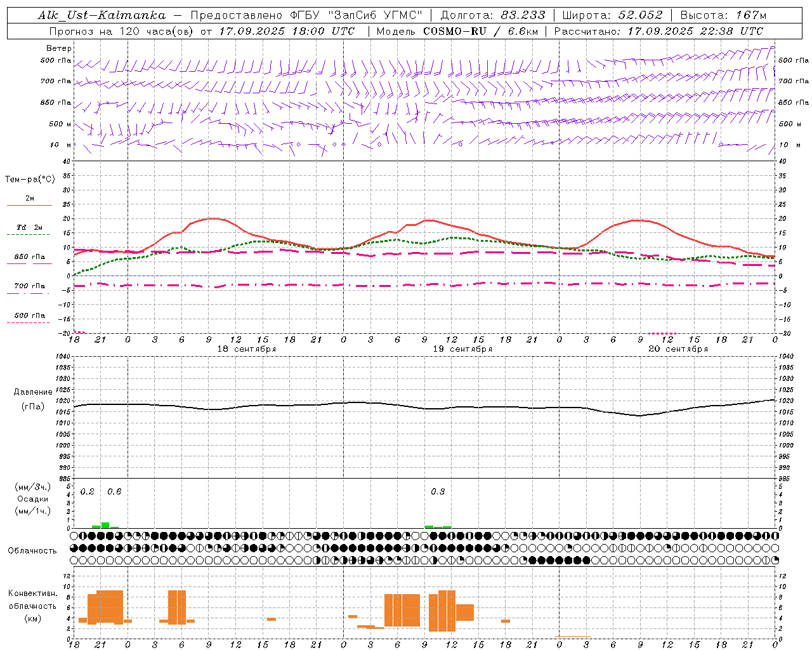Click the (мм/3ч.) precipitation unit label
Image resolution: width=812 pixels, height=650 pixels.
(32, 487)
